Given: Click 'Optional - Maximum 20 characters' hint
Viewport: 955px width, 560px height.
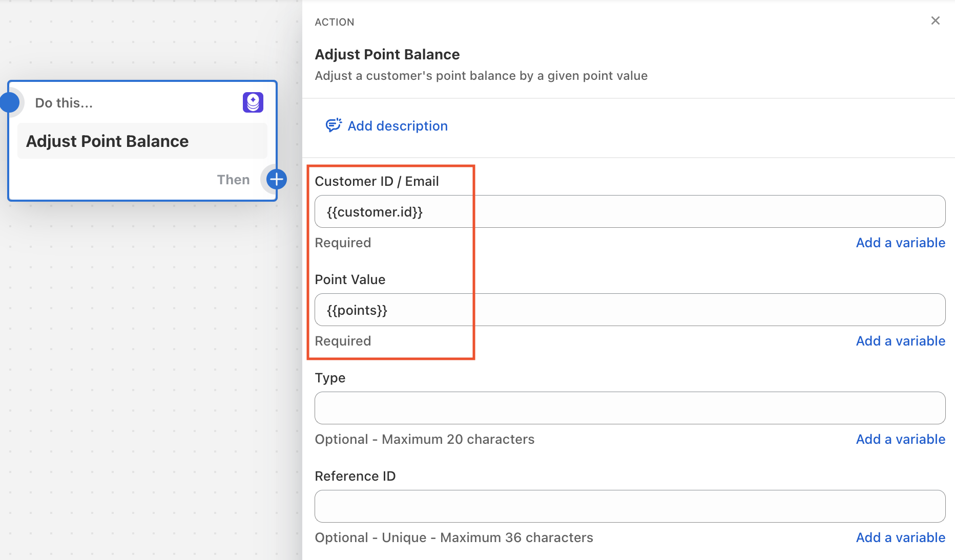Looking at the screenshot, I should pyautogui.click(x=425, y=439).
